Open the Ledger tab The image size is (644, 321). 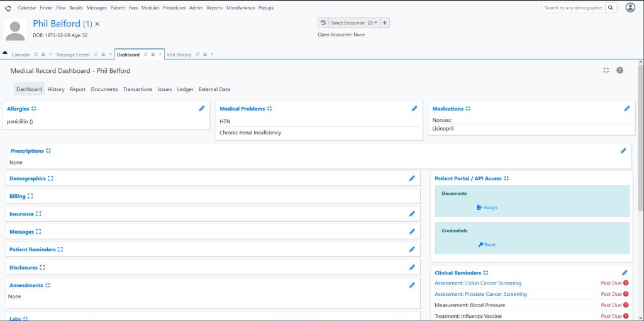(x=186, y=89)
